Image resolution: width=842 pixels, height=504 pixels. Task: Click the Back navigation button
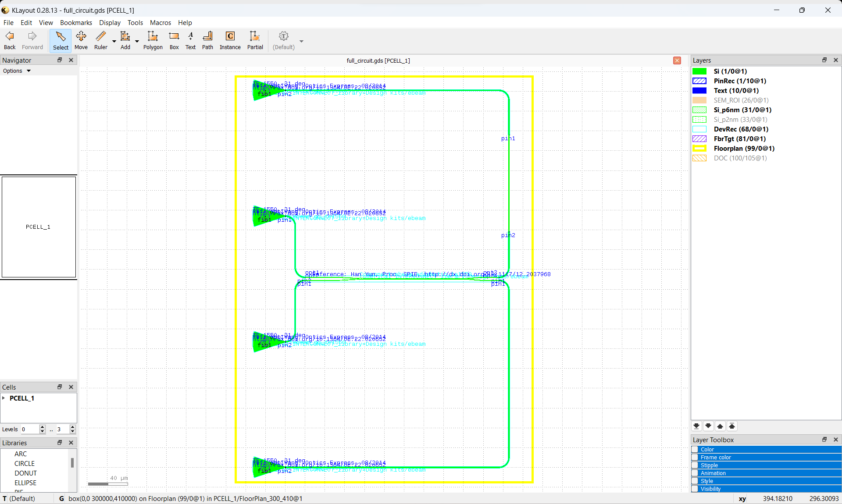[x=10, y=40]
